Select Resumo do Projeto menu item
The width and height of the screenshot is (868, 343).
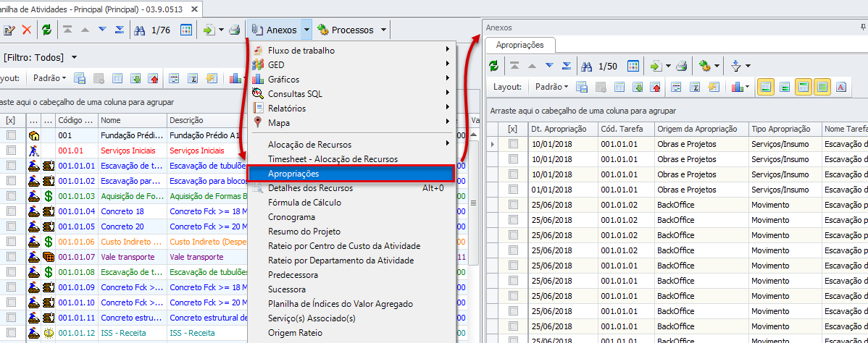point(353,232)
